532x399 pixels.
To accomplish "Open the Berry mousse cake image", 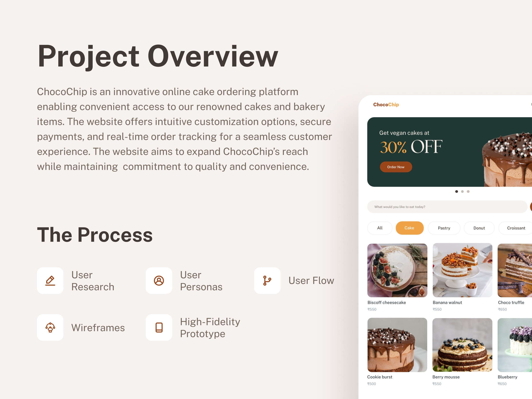I will (462, 345).
